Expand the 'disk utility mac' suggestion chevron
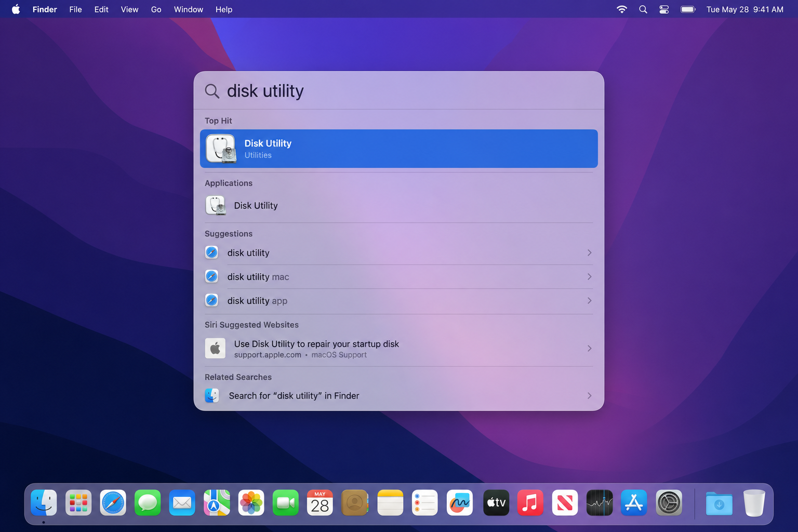 click(589, 276)
